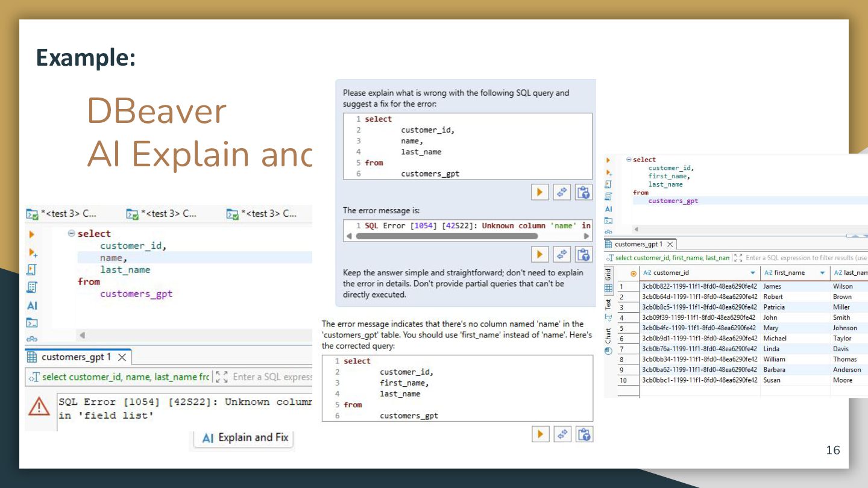The image size is (868, 488).
Task: Click customer_id column header
Action: (x=699, y=273)
